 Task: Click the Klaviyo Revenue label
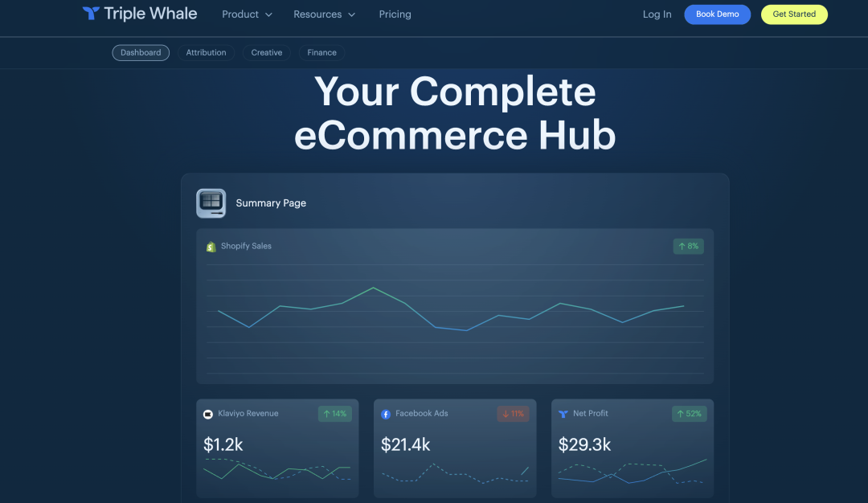click(248, 413)
